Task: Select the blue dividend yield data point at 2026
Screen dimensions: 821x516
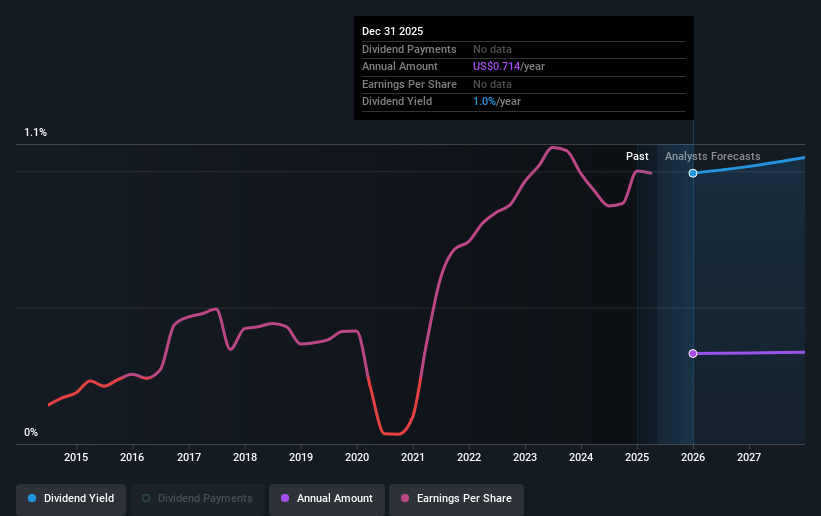Action: pyautogui.click(x=693, y=173)
